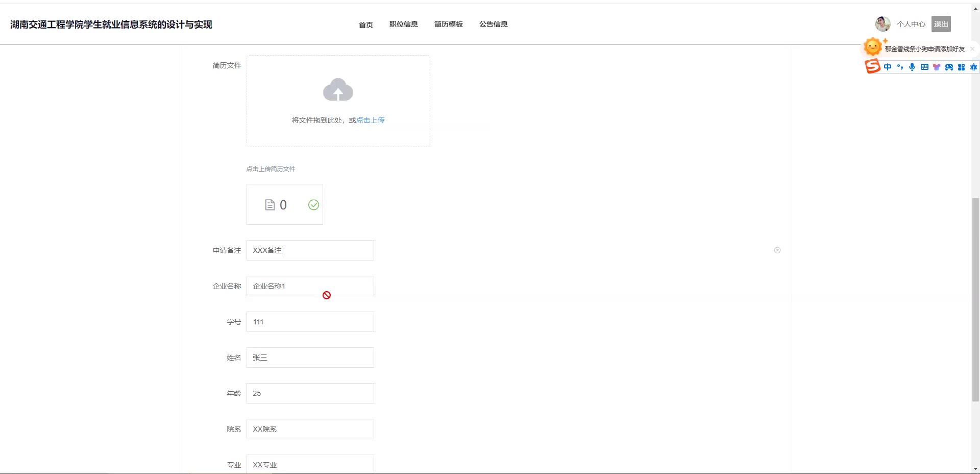The image size is (980, 474).
Task: Go to 首页 in the navigation
Action: coord(366,25)
